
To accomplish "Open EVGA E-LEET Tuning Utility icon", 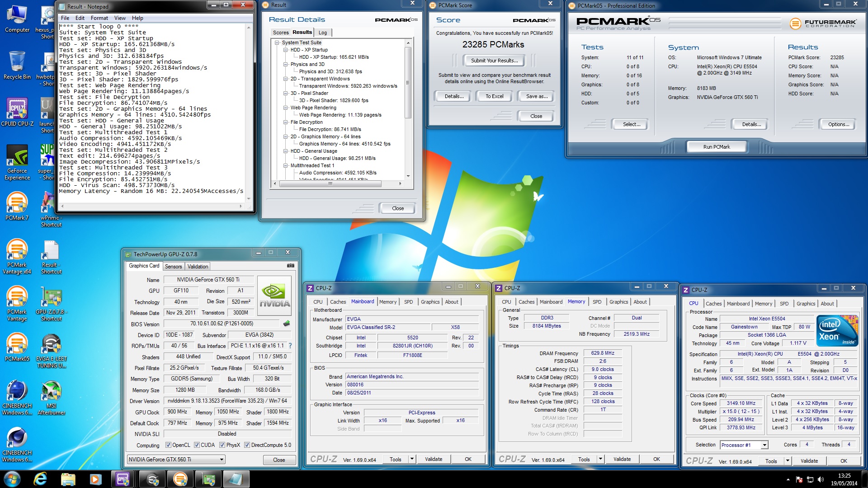I will tap(52, 351).
